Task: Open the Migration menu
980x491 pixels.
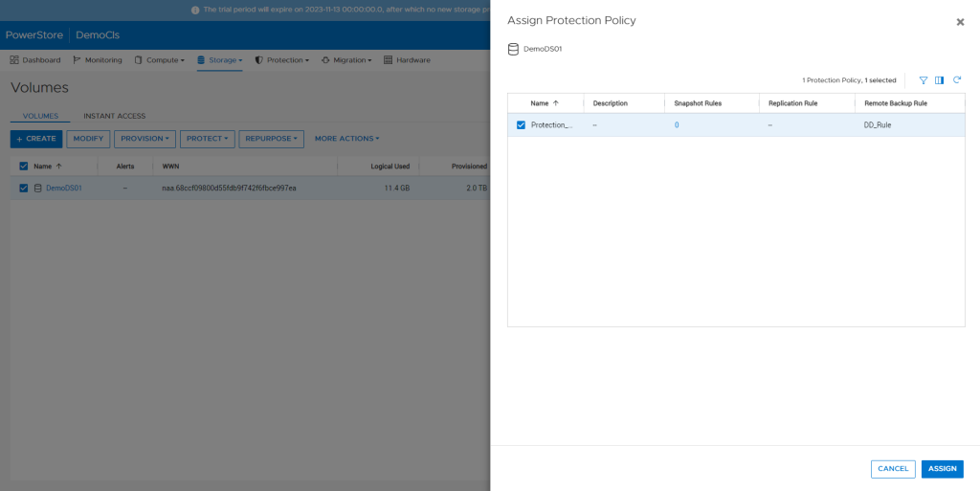Action: click(346, 60)
